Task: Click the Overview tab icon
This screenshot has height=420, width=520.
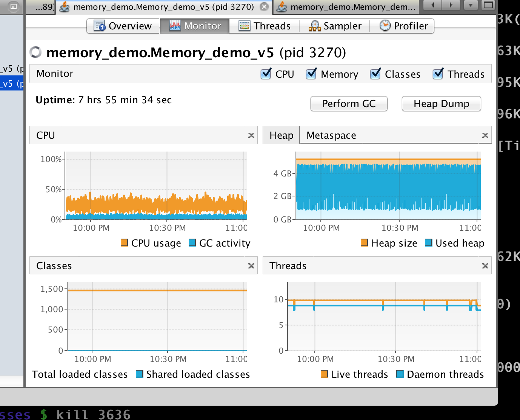Action: click(x=100, y=26)
